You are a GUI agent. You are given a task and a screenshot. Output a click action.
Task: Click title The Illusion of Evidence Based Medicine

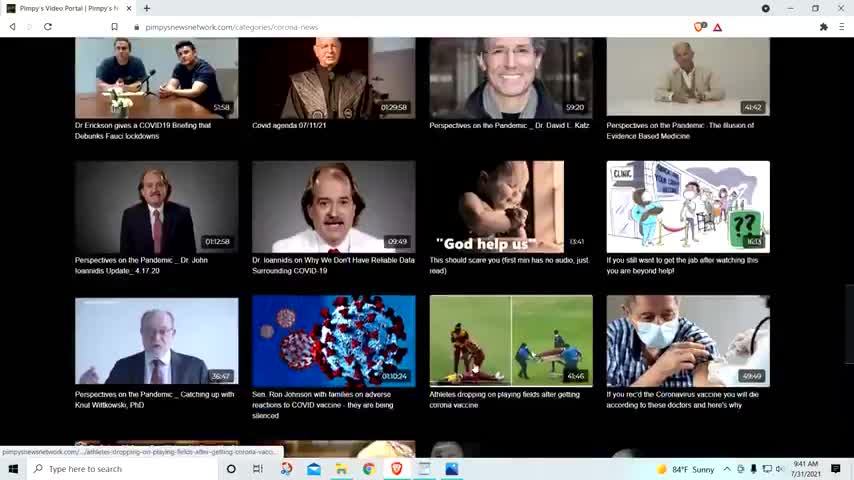click(x=680, y=131)
